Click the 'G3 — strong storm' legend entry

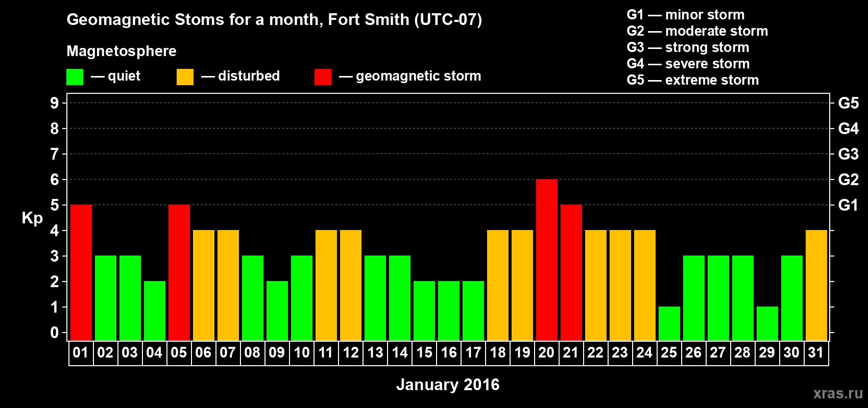pos(688,47)
